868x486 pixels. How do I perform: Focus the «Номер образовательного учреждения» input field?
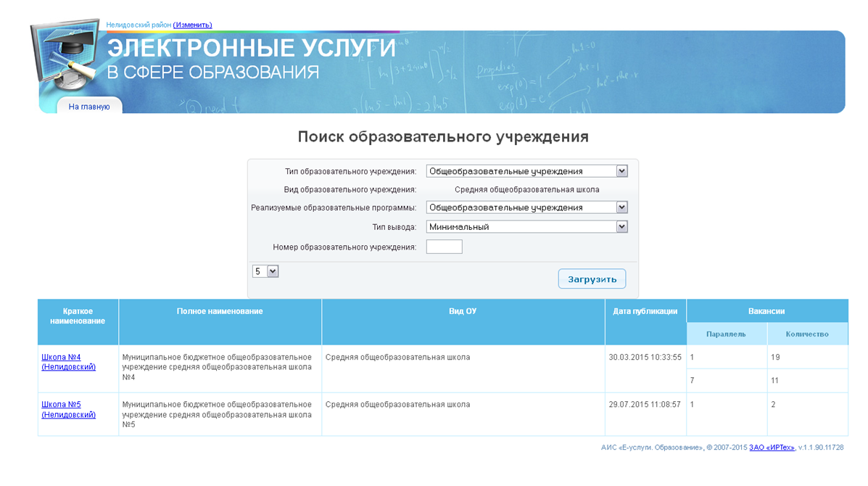444,247
